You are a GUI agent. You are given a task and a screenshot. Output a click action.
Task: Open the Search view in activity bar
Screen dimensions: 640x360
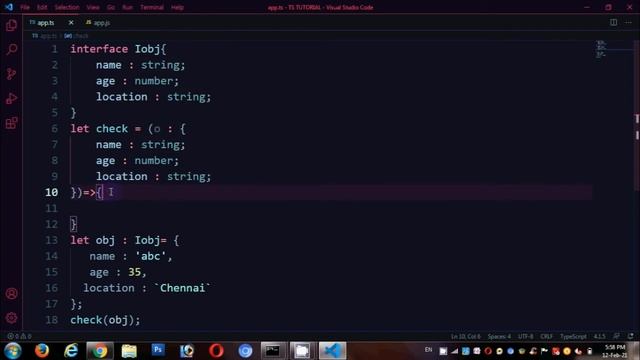click(11, 50)
